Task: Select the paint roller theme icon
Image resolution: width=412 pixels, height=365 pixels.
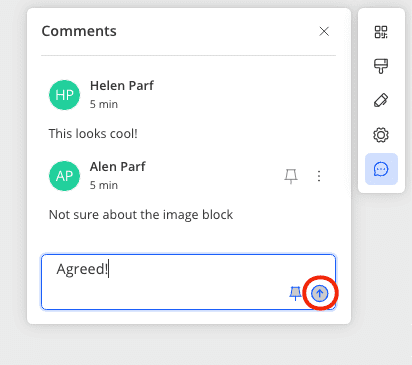Action: pyautogui.click(x=381, y=66)
